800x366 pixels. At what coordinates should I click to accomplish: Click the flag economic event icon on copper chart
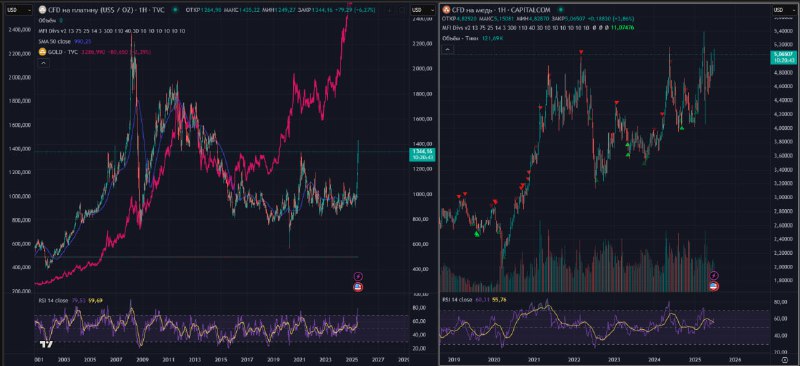(714, 286)
